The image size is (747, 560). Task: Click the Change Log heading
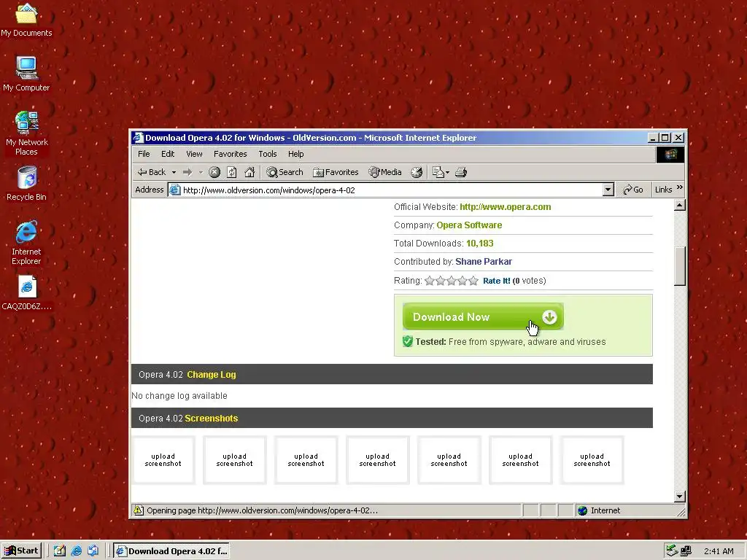click(x=212, y=374)
